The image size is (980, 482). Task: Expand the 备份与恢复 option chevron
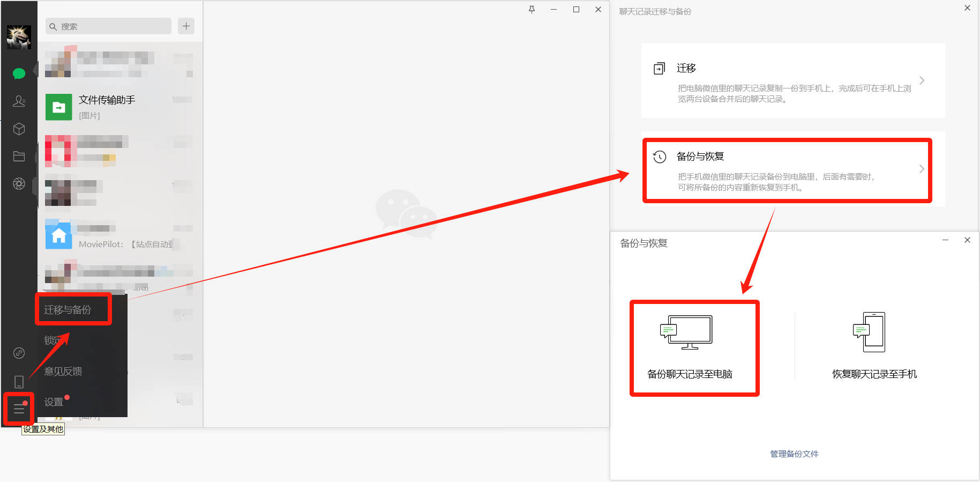coord(922,169)
